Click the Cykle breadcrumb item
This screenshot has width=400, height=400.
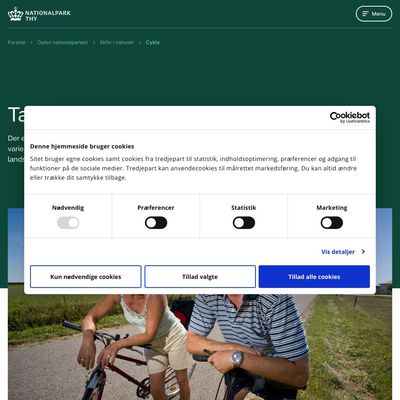point(153,42)
